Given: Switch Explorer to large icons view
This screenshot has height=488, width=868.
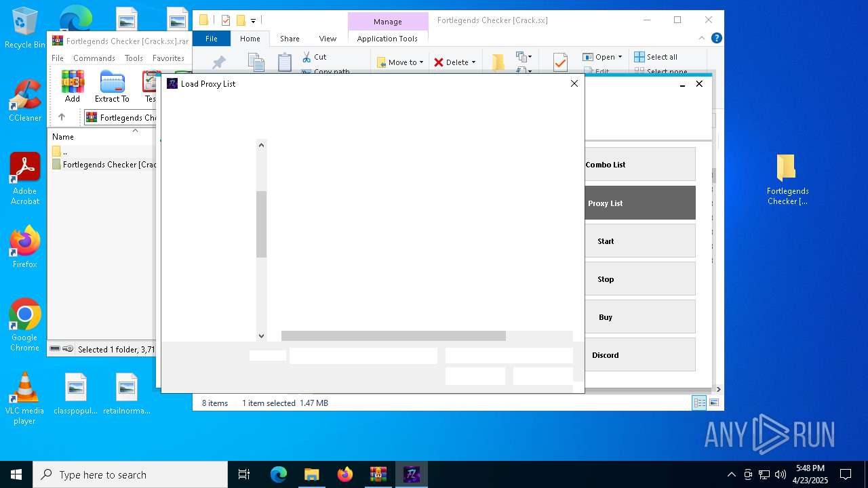Looking at the screenshot, I should point(714,403).
